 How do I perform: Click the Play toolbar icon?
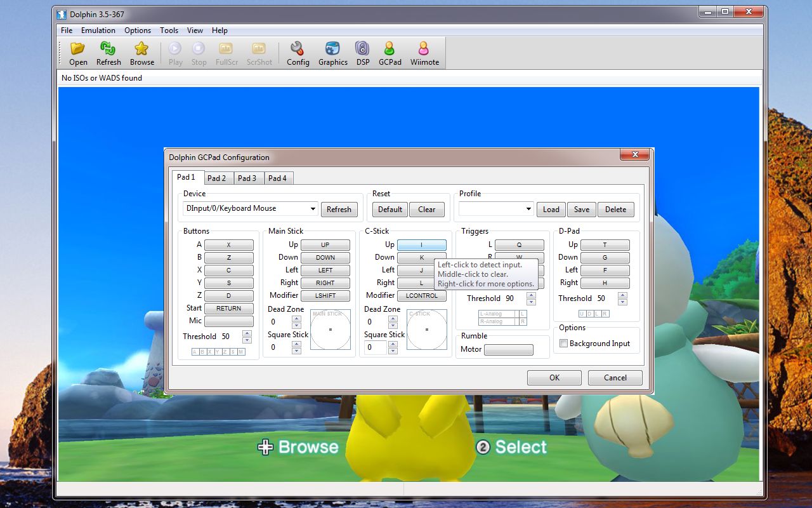click(x=176, y=53)
